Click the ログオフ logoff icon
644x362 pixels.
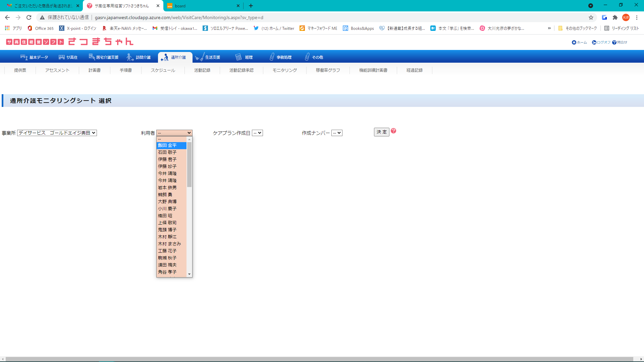pyautogui.click(x=594, y=43)
